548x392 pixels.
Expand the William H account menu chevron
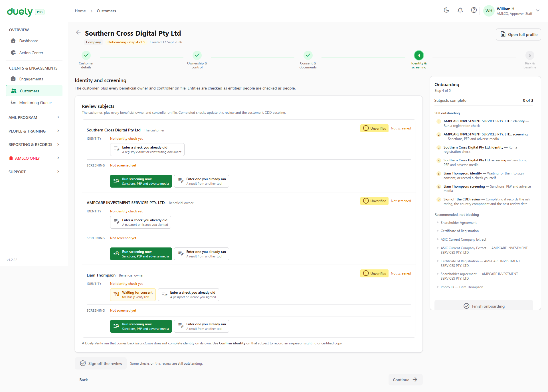coord(538,11)
